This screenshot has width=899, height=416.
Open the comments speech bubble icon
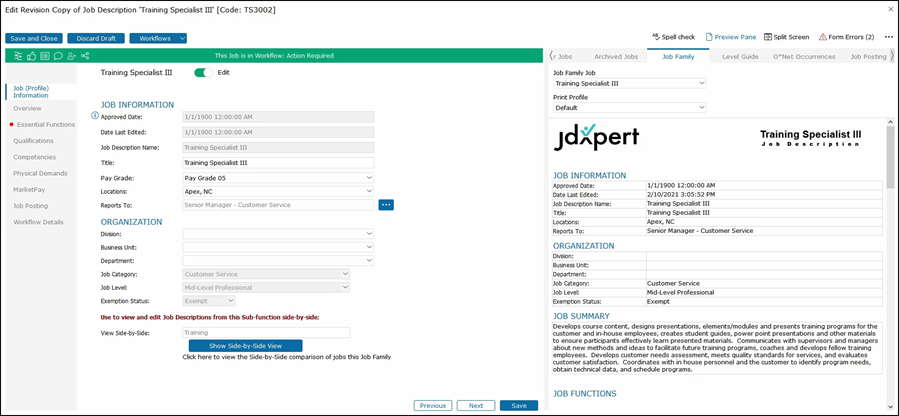coord(58,56)
